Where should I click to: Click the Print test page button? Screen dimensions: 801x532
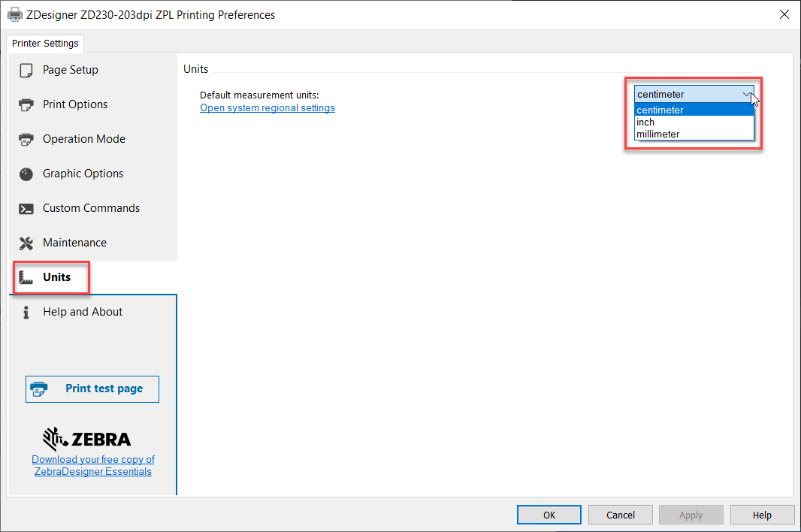pos(92,389)
